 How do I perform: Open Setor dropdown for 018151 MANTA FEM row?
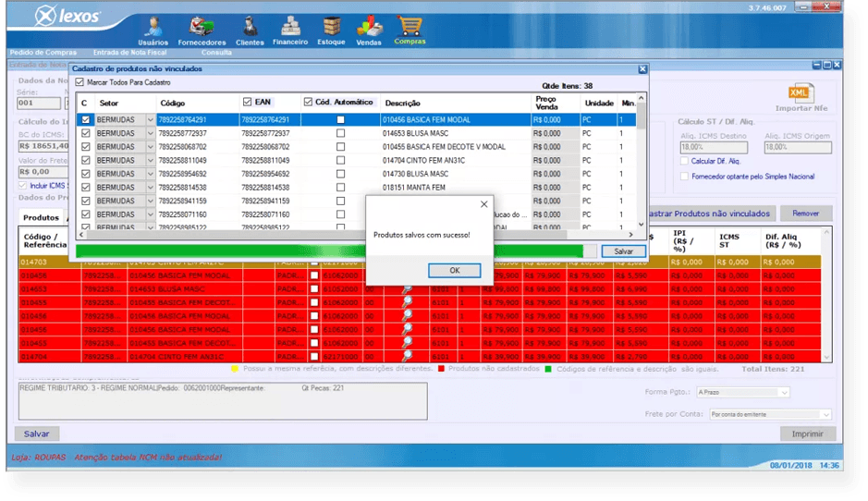[x=150, y=188]
